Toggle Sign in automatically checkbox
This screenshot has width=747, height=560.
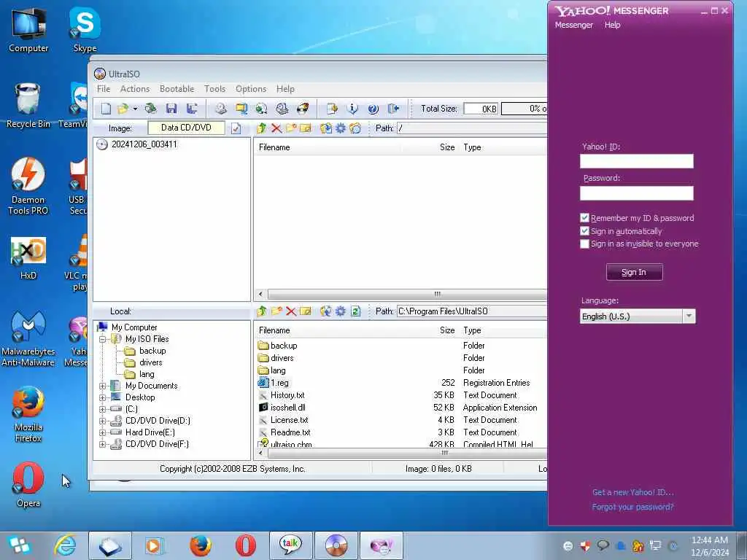click(584, 231)
